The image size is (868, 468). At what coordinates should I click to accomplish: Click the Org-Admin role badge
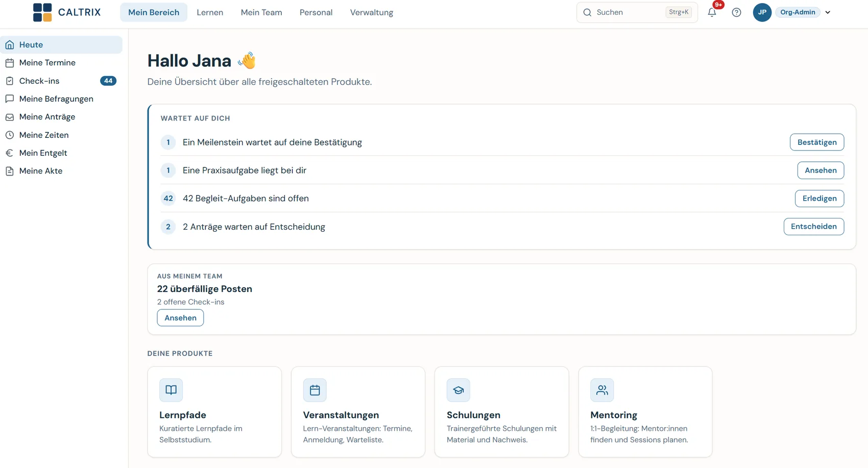point(798,12)
